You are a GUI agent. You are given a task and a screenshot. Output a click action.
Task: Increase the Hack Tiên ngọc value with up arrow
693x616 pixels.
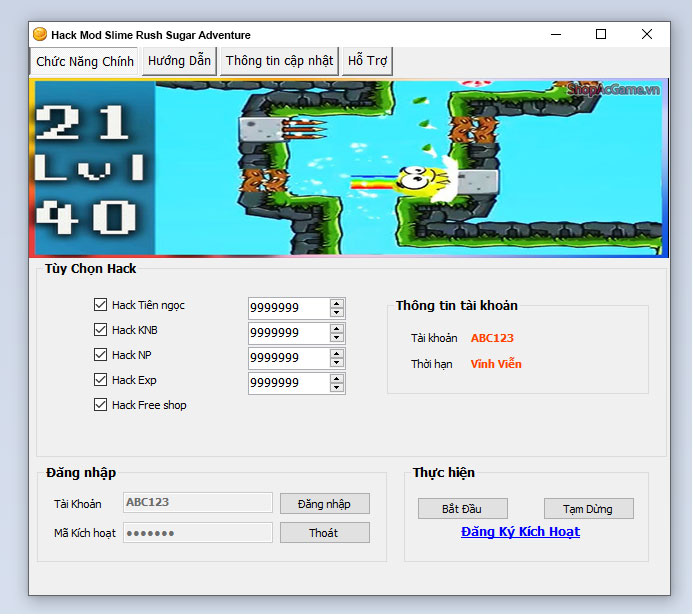(x=337, y=304)
